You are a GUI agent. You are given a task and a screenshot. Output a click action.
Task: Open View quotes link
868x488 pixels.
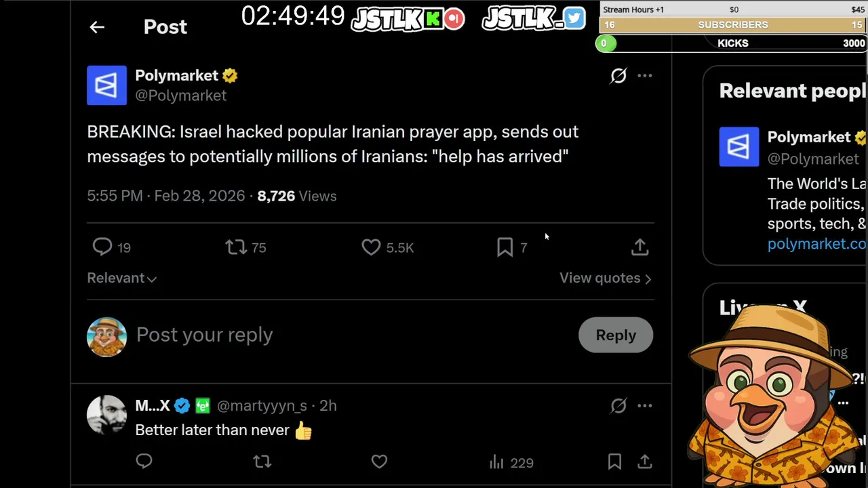605,278
